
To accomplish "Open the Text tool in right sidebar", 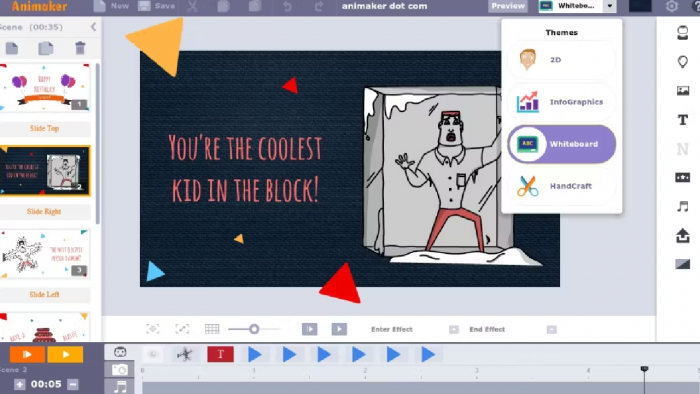I will pos(682,120).
